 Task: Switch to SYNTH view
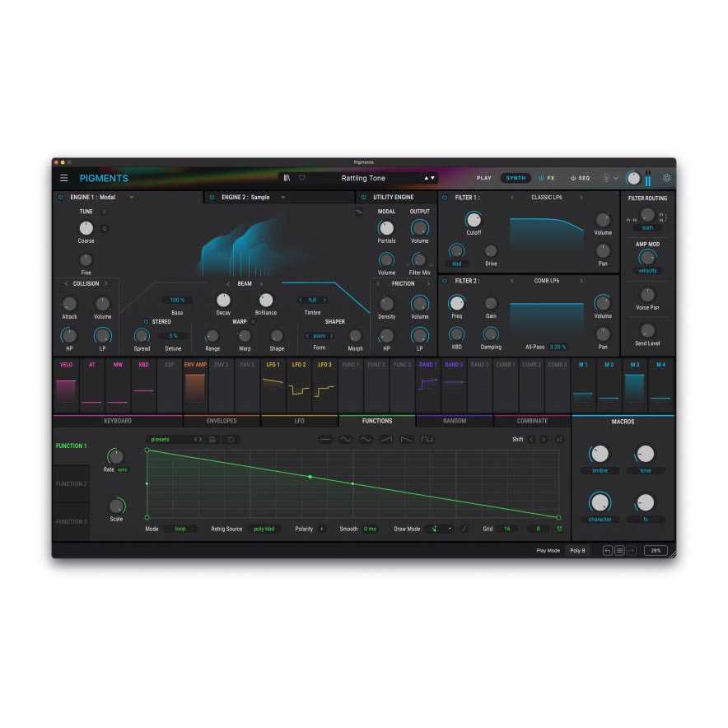point(516,178)
